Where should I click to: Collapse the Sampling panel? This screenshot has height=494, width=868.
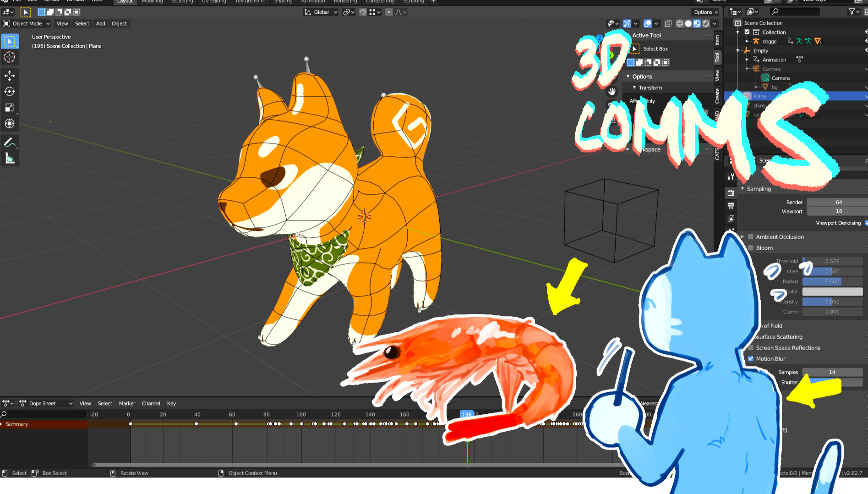click(742, 189)
